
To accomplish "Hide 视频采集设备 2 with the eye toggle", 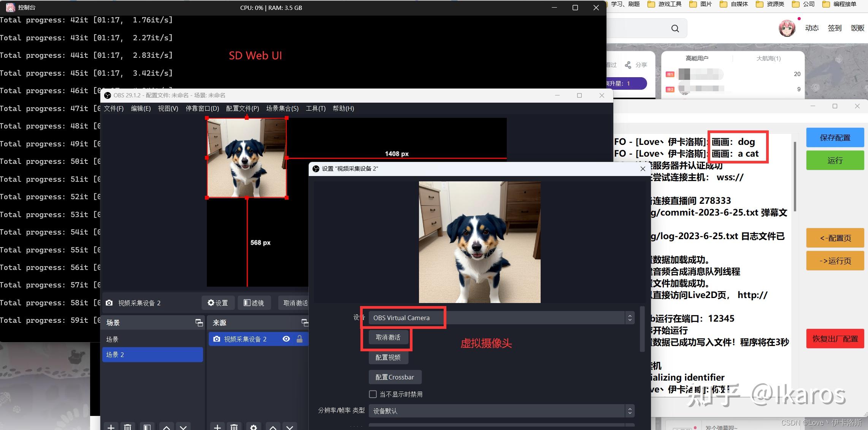I will (286, 339).
